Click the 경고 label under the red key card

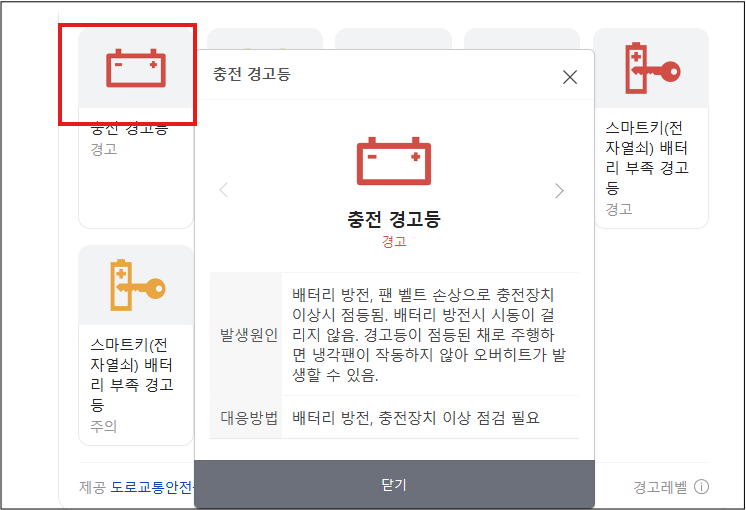(x=619, y=209)
